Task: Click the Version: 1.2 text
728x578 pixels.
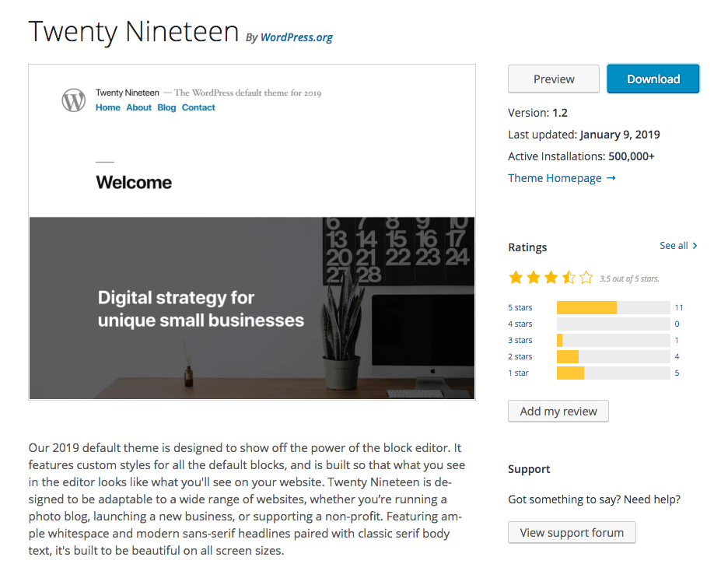Action: coord(537,113)
